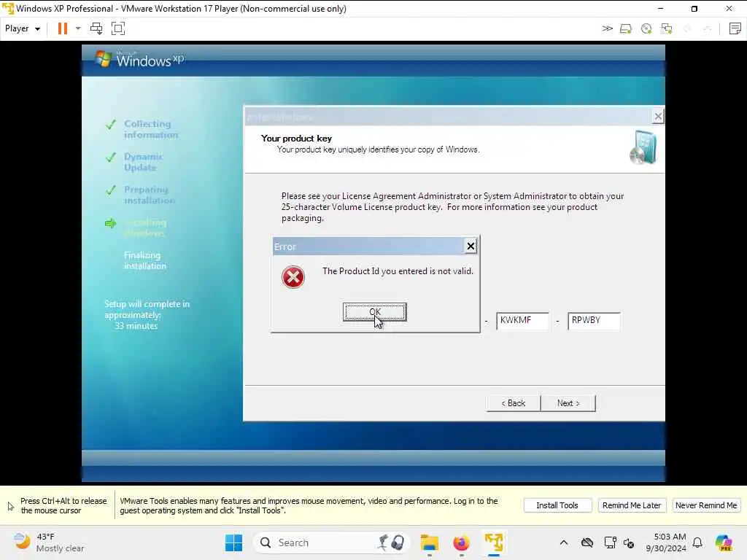Expand the VMware device toolbar chevron

[607, 28]
